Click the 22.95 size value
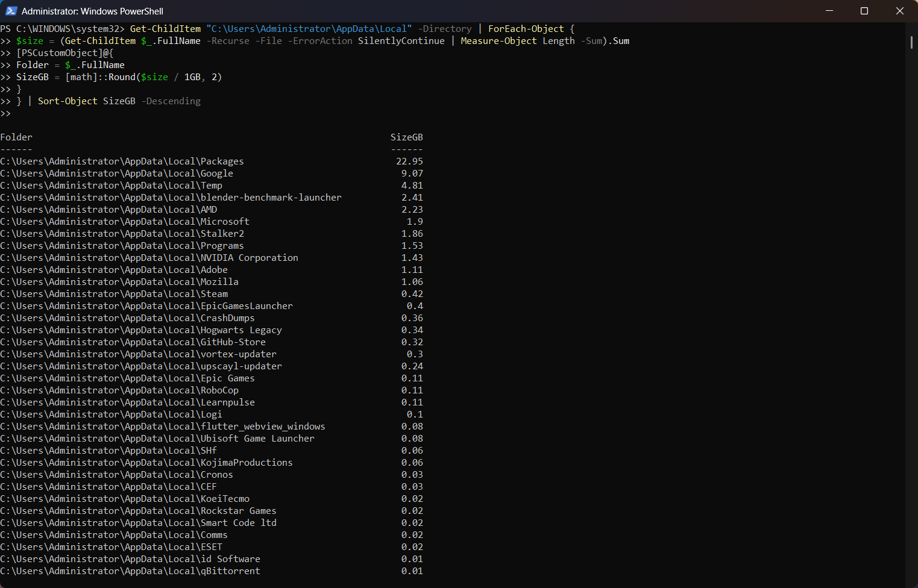918x588 pixels. (409, 161)
